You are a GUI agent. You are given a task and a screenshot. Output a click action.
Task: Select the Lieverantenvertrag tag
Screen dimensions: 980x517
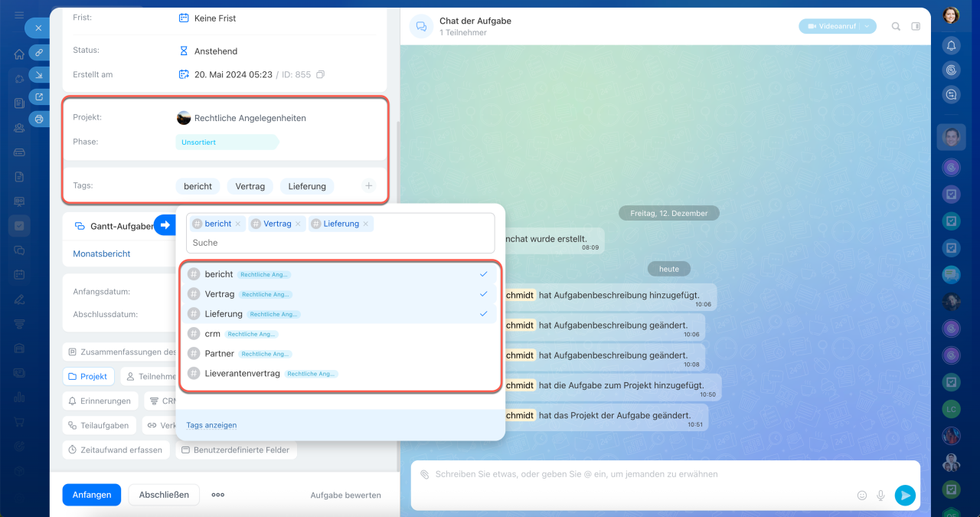click(339, 374)
